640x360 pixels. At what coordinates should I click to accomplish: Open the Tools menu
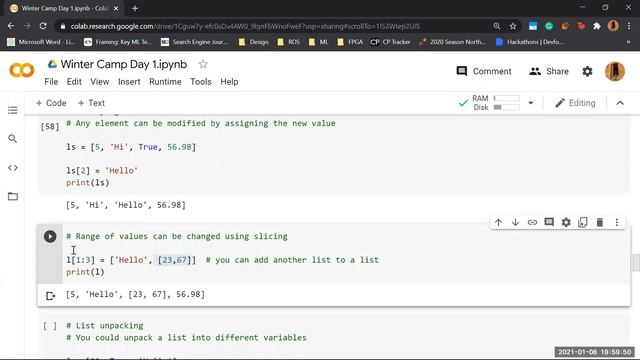coord(201,82)
